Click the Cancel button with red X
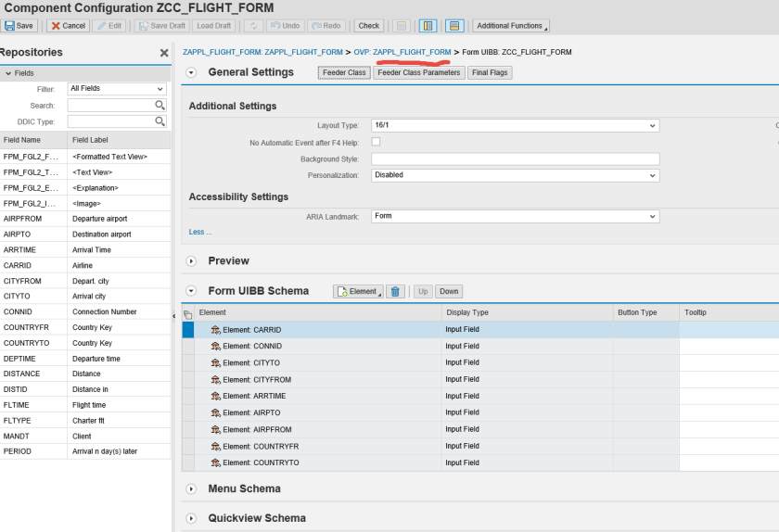 tap(68, 26)
